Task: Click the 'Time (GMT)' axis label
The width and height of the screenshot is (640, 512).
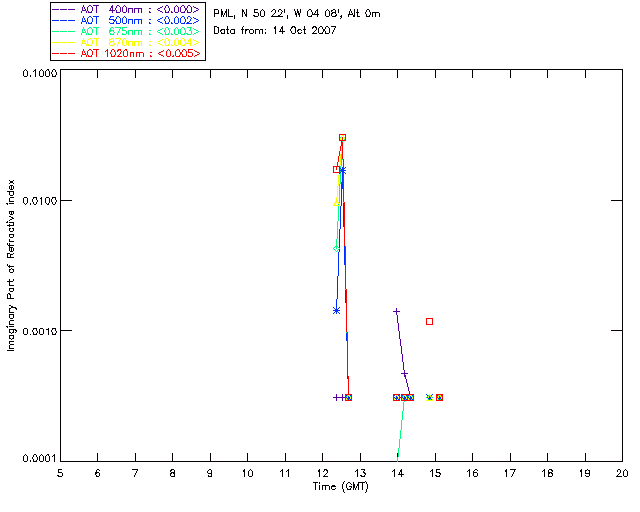Action: pyautogui.click(x=341, y=487)
